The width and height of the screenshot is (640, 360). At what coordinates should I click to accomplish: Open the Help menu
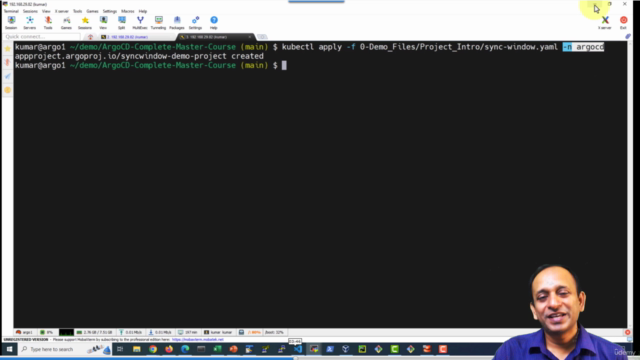tap(143, 11)
